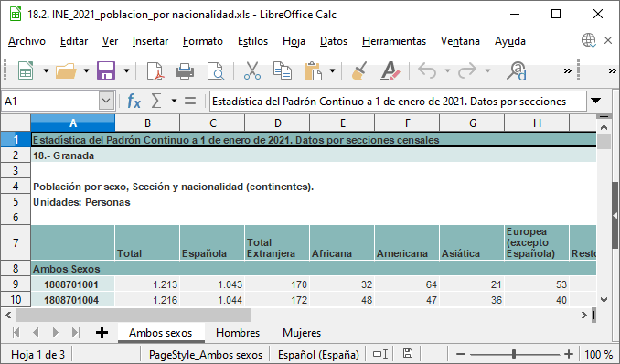Select row 7 header
This screenshot has height=364, width=620.
[16, 242]
